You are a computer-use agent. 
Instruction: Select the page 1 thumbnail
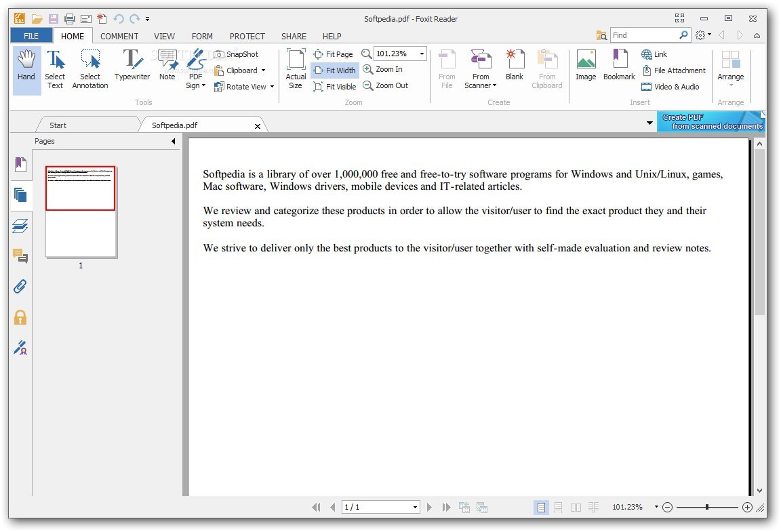click(x=81, y=211)
